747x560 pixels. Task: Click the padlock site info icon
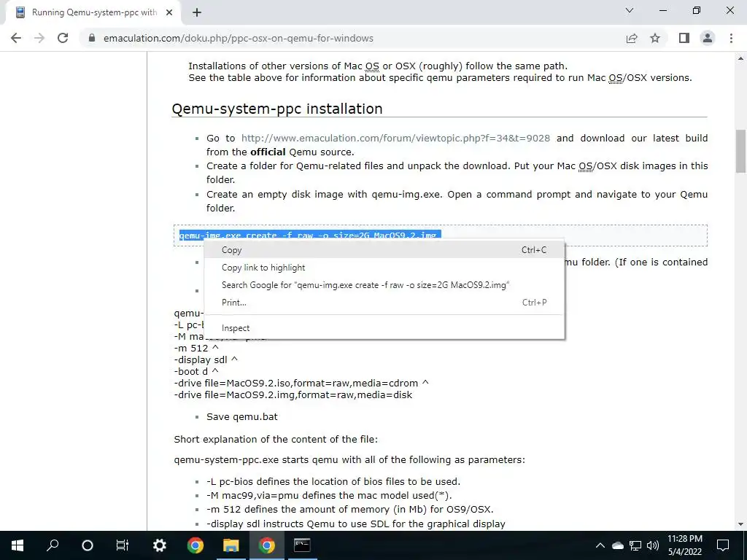coord(92,38)
